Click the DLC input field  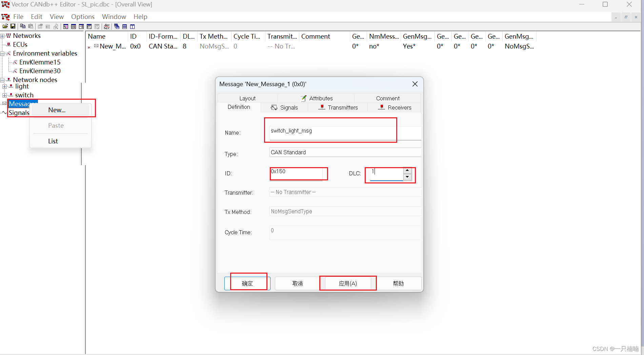click(x=386, y=174)
